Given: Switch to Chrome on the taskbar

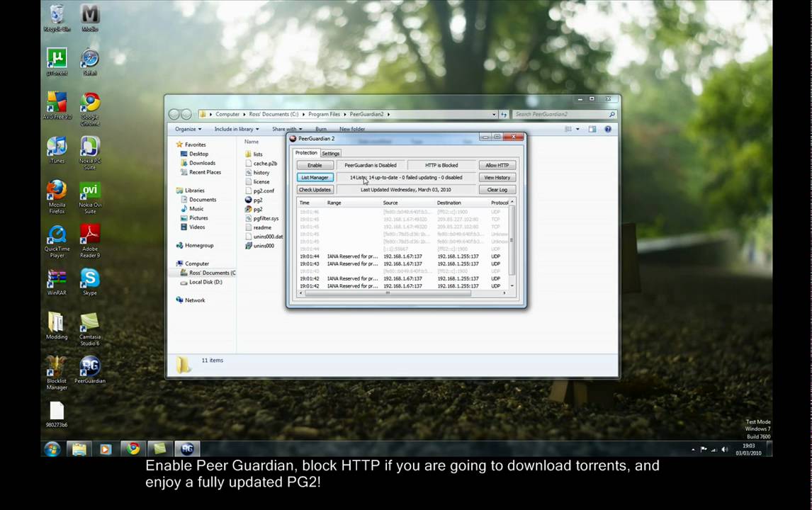Looking at the screenshot, I should pyautogui.click(x=133, y=449).
